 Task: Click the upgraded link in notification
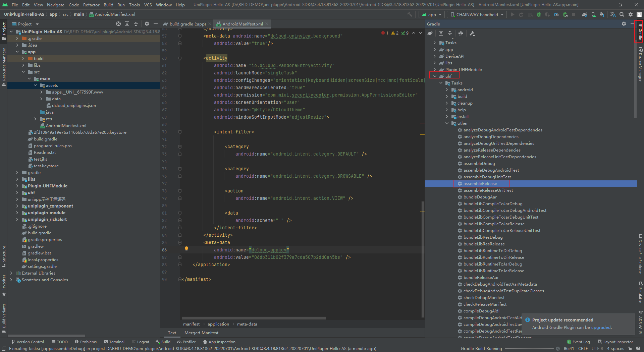[x=601, y=328]
